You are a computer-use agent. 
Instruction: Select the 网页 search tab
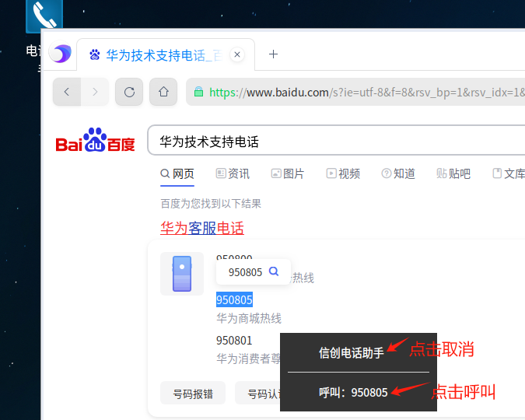click(177, 173)
